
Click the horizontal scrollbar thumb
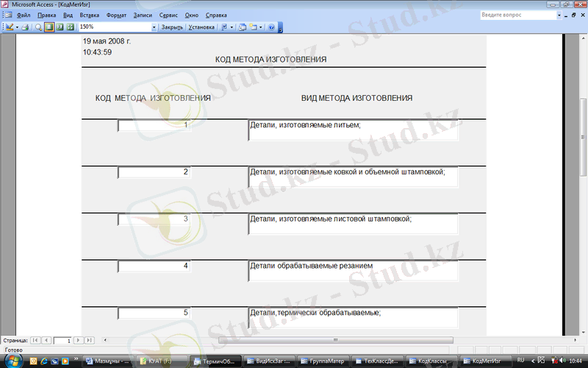[336, 340]
